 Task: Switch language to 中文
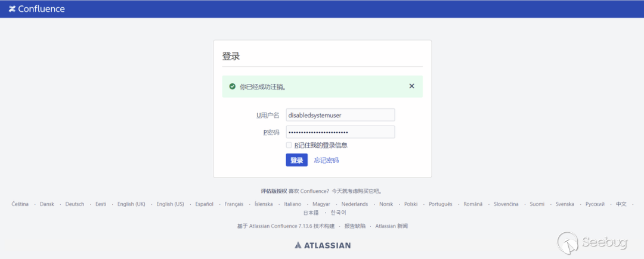click(x=621, y=204)
